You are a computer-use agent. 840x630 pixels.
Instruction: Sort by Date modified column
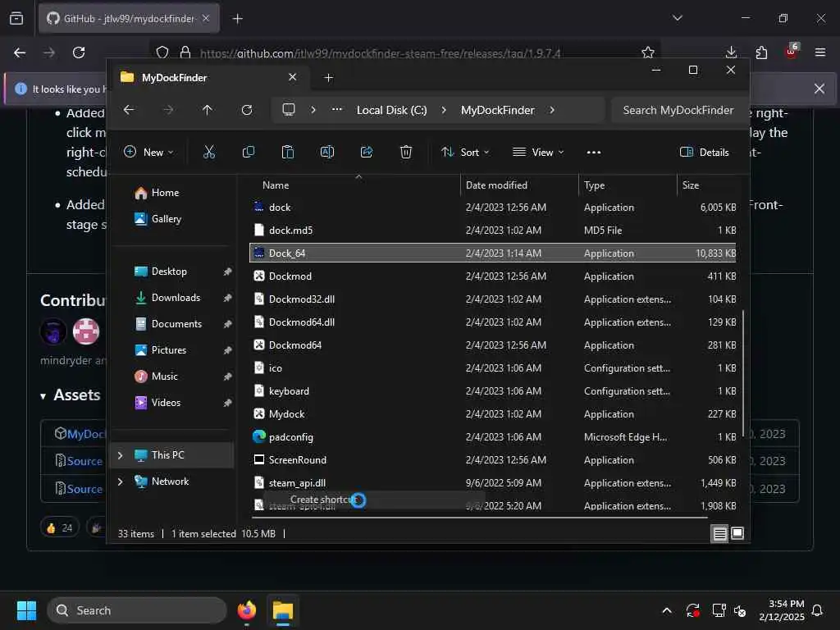[x=496, y=185]
